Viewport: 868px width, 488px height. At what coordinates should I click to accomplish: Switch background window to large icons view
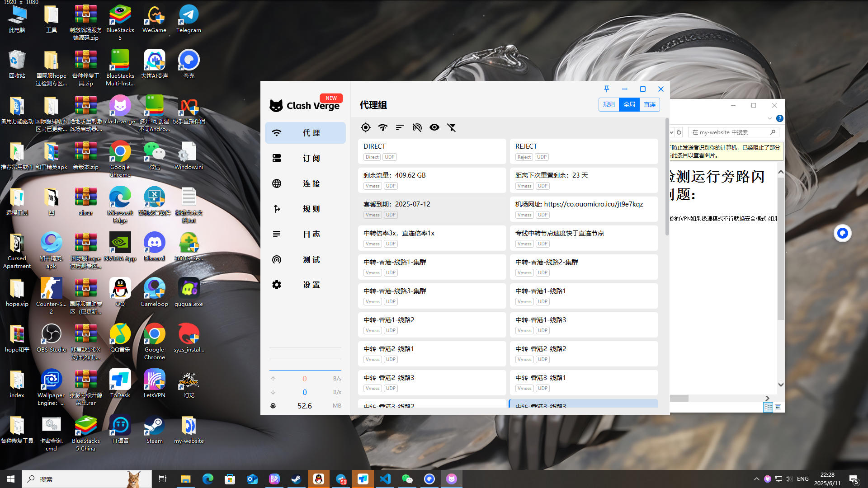point(778,407)
